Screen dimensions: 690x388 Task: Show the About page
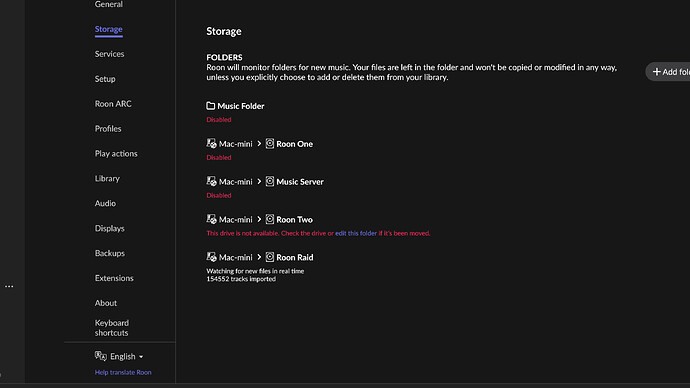pyautogui.click(x=106, y=303)
